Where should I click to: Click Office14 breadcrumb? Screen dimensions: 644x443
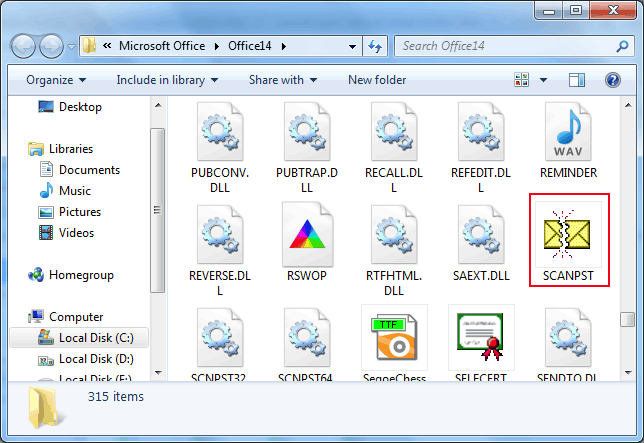(x=250, y=46)
